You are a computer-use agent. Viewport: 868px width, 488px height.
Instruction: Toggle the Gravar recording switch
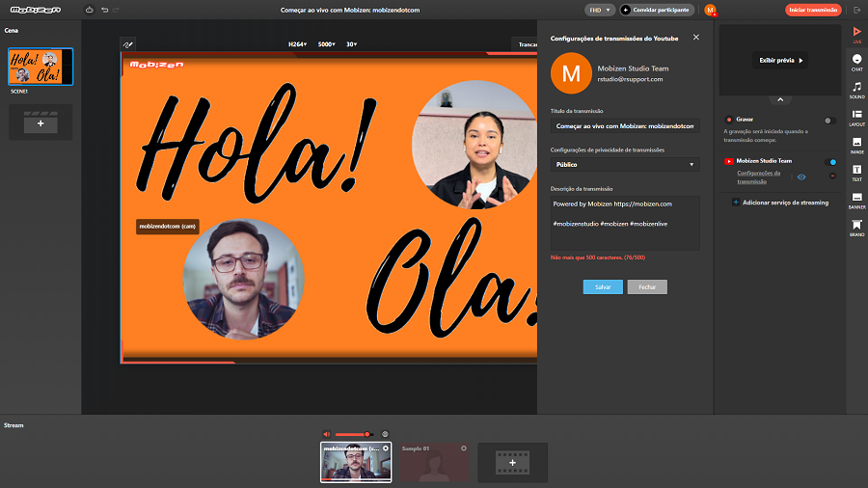point(829,121)
